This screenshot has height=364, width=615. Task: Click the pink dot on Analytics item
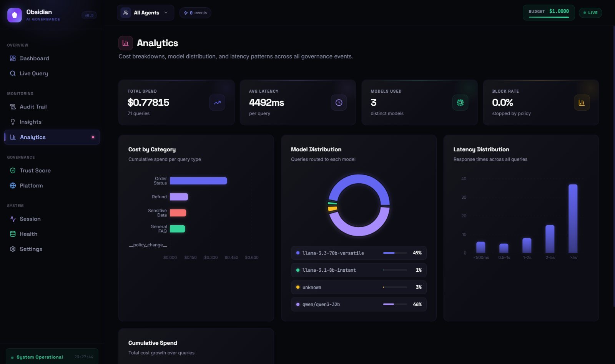(93, 137)
